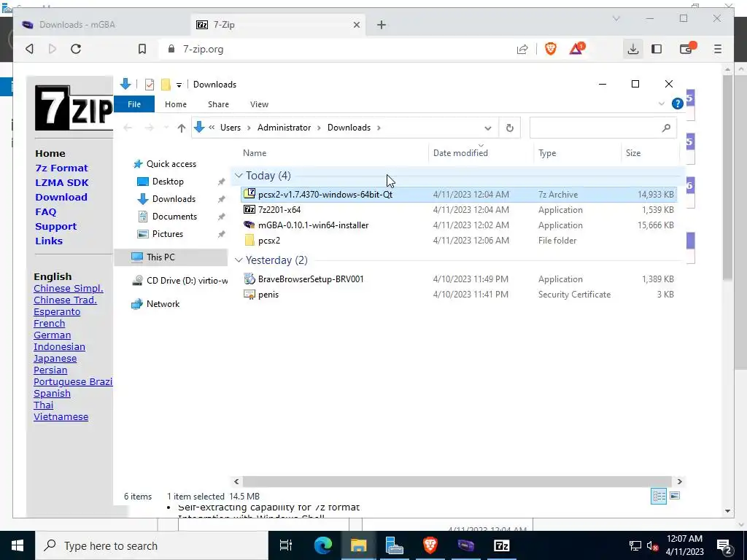
Task: Open the View ribbon tab
Action: 259,104
